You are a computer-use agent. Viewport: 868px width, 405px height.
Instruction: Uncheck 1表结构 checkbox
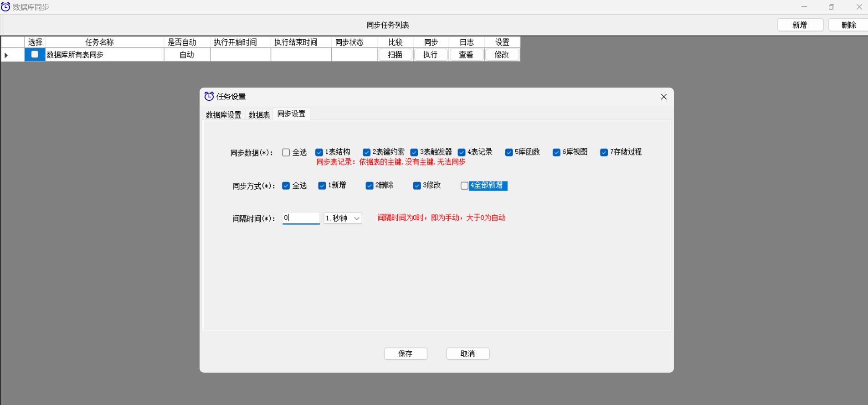click(x=319, y=152)
